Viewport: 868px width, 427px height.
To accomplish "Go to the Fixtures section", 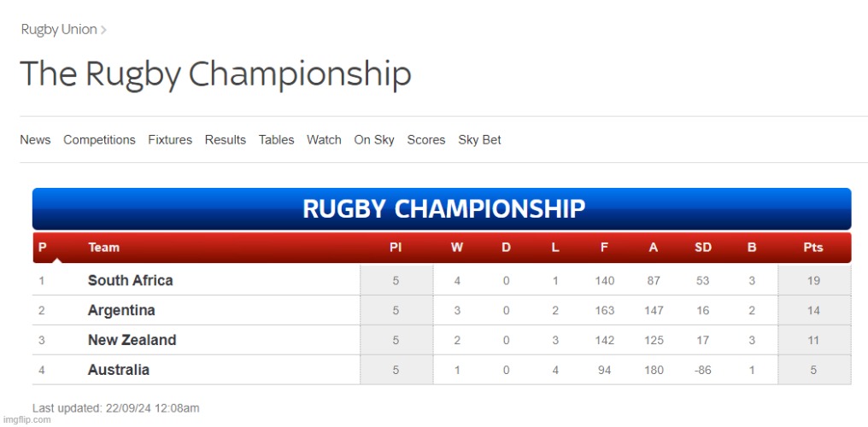I will (x=170, y=140).
